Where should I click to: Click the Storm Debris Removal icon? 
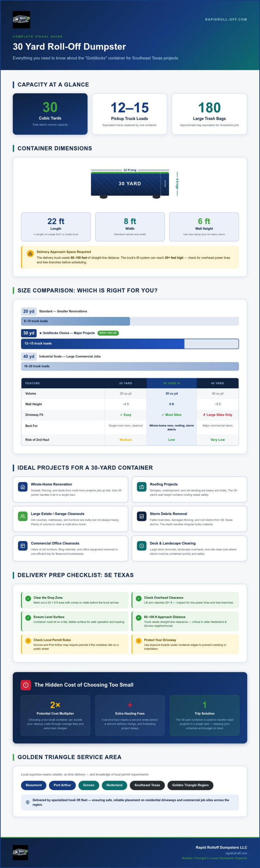[142, 516]
